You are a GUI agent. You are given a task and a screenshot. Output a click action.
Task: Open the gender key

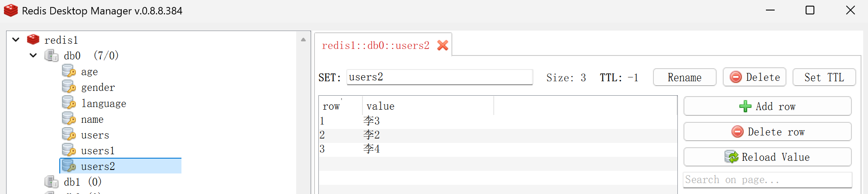pyautogui.click(x=98, y=87)
